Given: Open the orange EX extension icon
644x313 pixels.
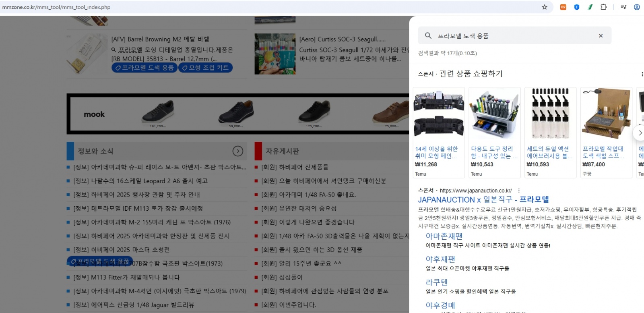Looking at the screenshot, I should 563,7.
